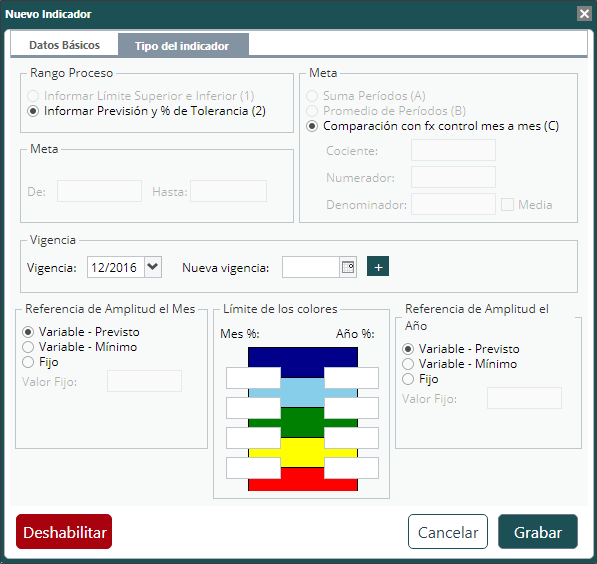
Task: Click the top Mes % limit field
Action: coord(253,378)
